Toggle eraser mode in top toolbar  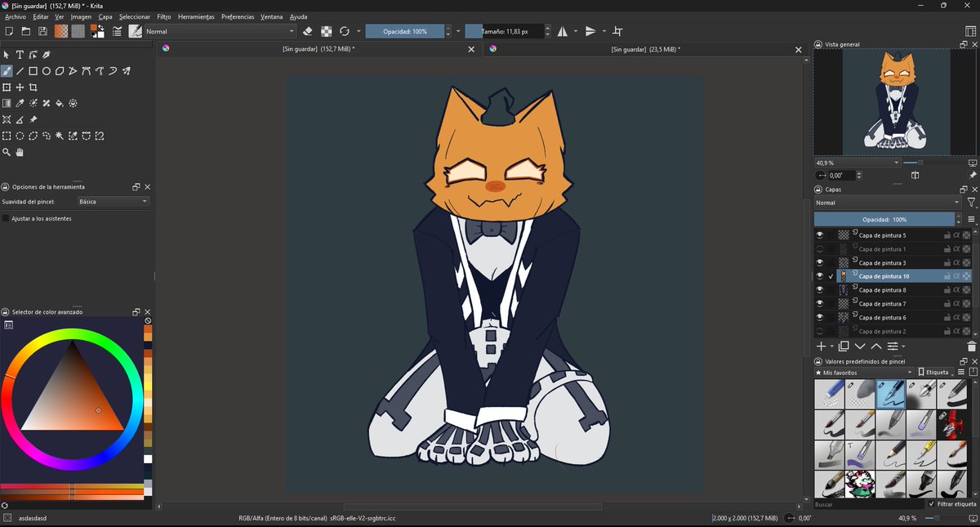click(x=308, y=31)
